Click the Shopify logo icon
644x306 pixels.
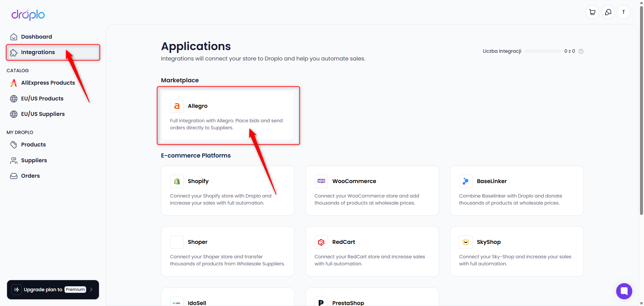(177, 181)
